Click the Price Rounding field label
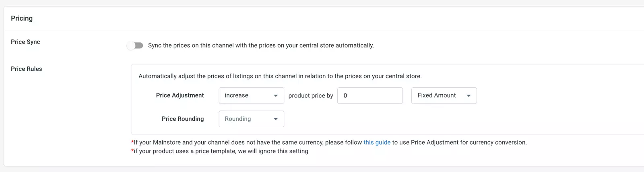Viewport: 644px width, 172px height. pyautogui.click(x=183, y=119)
